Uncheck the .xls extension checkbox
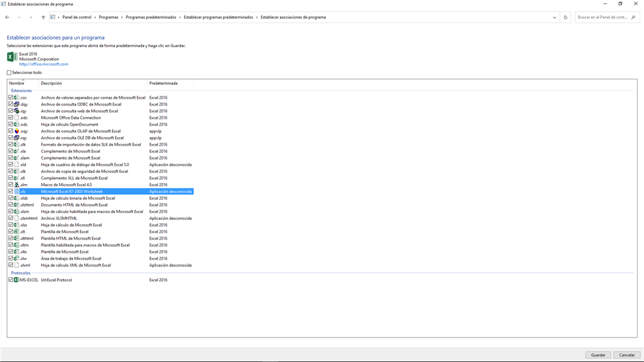This screenshot has height=362, width=644. (11, 191)
